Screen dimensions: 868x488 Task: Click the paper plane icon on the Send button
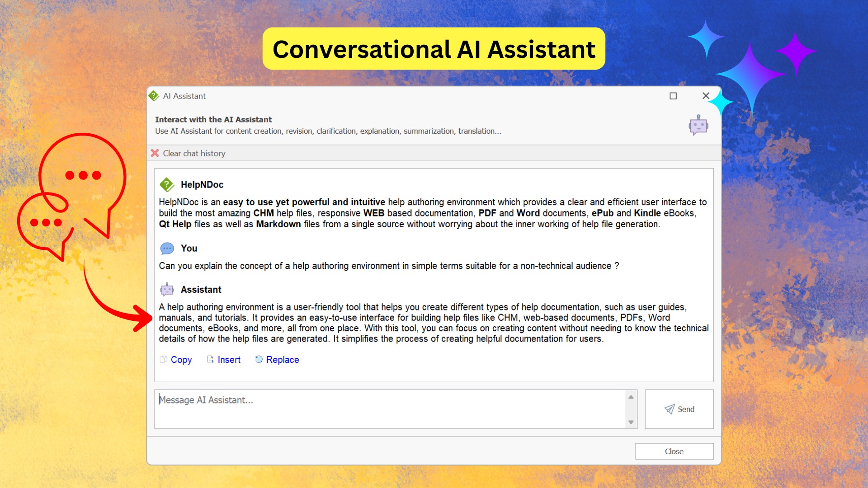[669, 409]
